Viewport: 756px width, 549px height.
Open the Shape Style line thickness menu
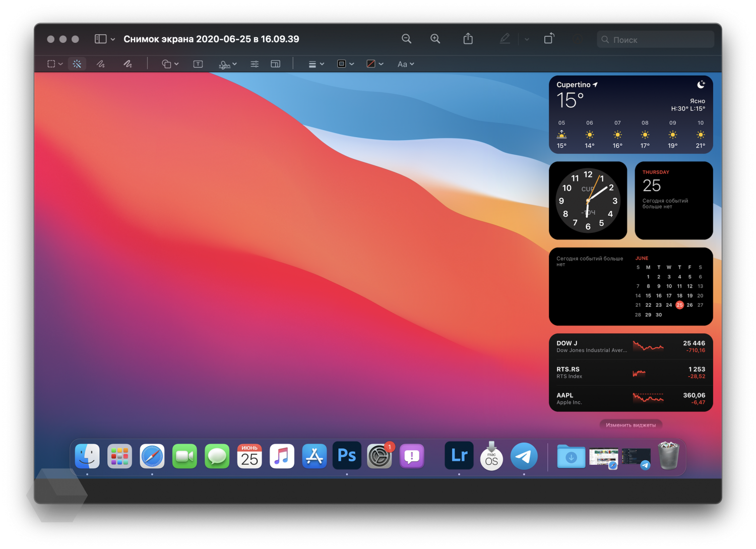pyautogui.click(x=316, y=64)
